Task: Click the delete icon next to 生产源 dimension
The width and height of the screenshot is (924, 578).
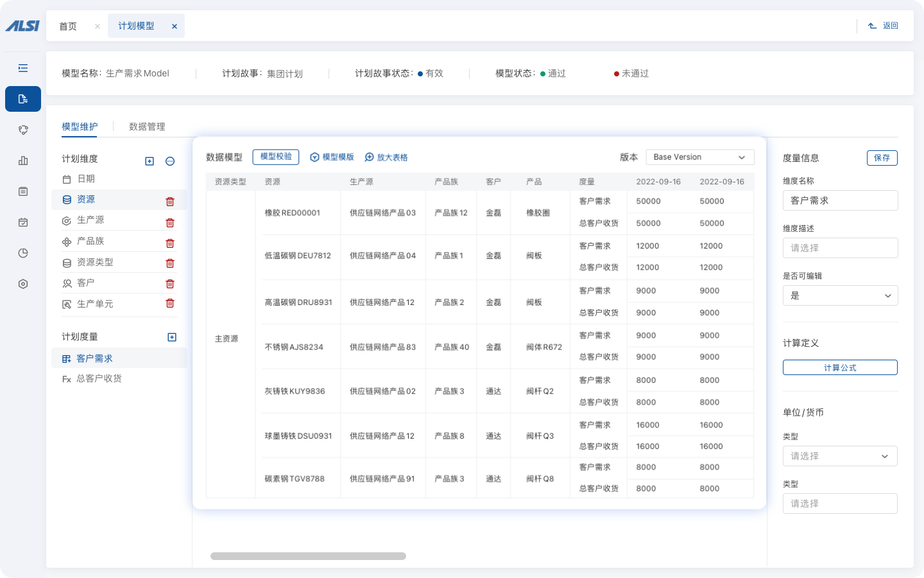Action: (x=169, y=222)
